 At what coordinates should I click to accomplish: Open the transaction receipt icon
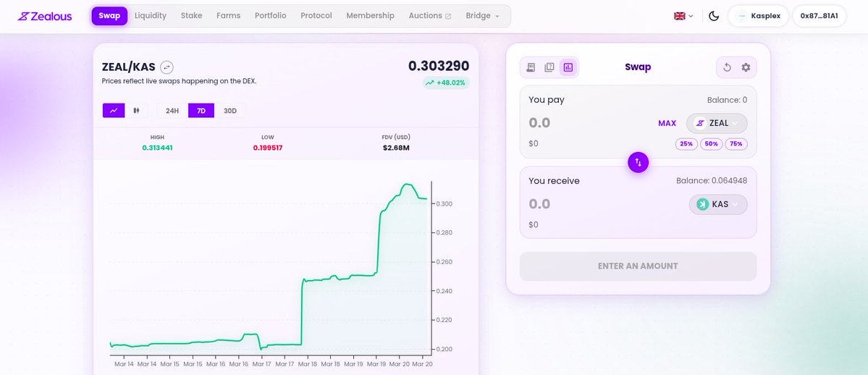coord(531,67)
